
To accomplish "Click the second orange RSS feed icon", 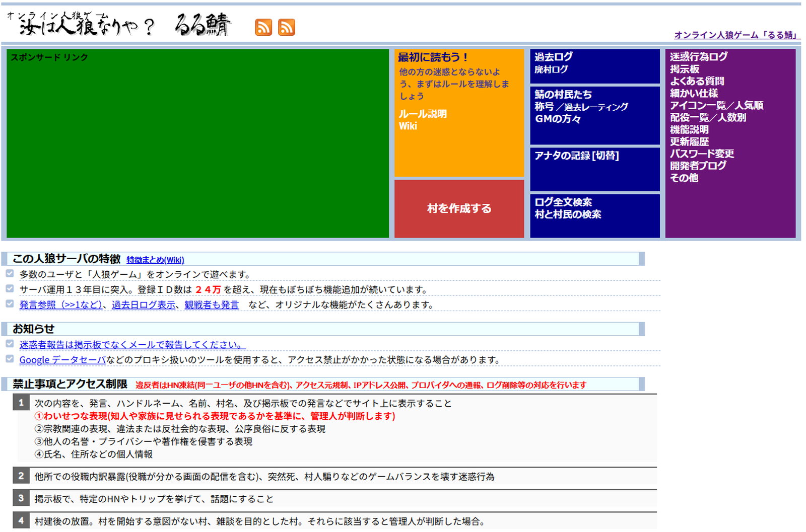I will (x=287, y=27).
